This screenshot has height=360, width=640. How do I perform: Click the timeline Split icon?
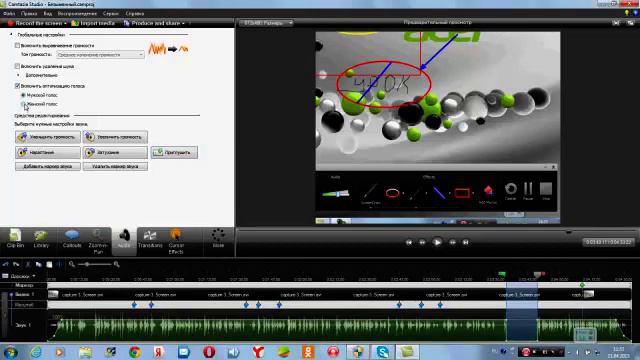click(x=60, y=264)
